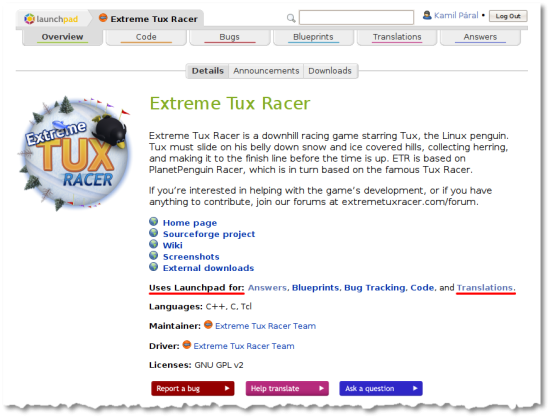Screen dimensions: 550x420
Task: Click the Launchpad logo icon
Action: point(29,19)
